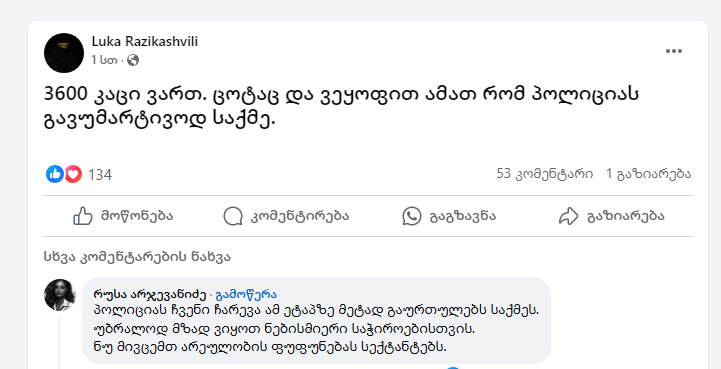Open რუსა არჯევანიძე commenter name link

(149, 294)
